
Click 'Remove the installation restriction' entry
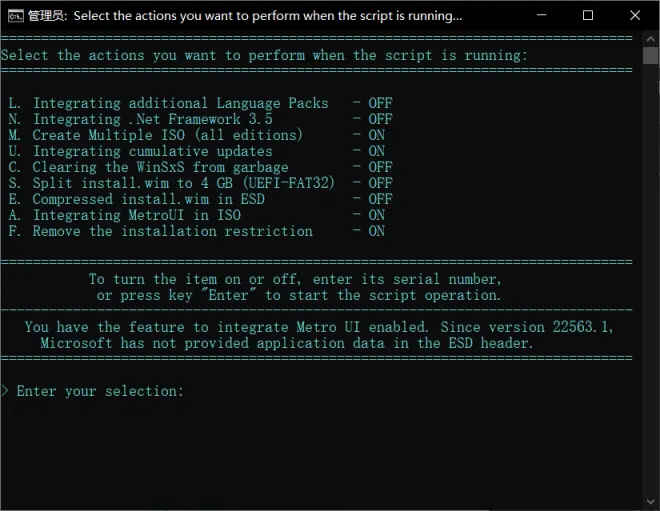click(x=197, y=231)
